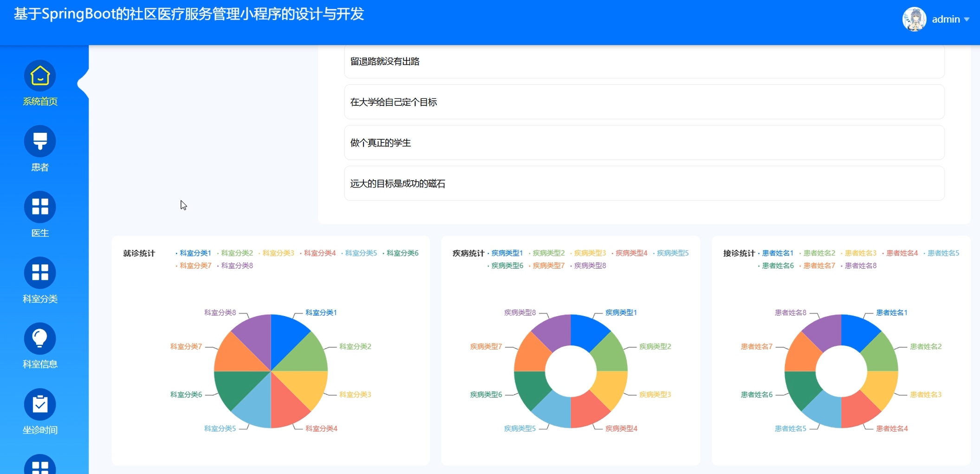Toggle legend item 患者姓名4
The image size is (980, 474).
coord(900,253)
